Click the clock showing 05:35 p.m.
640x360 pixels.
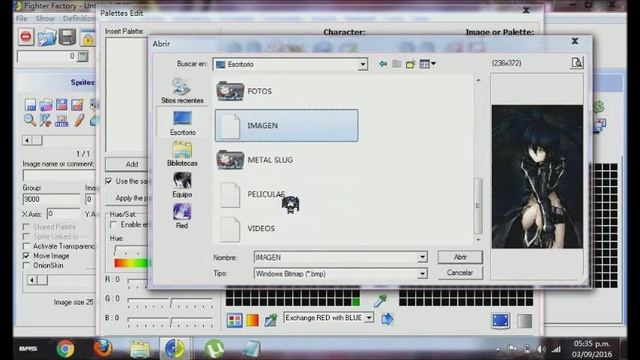coord(591,343)
